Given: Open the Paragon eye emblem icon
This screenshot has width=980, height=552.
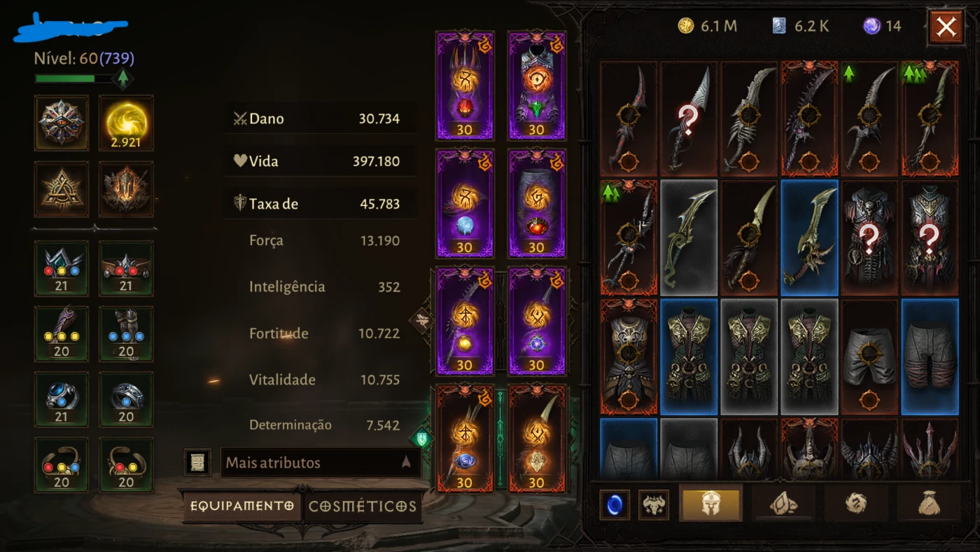Looking at the screenshot, I should tap(62, 123).
